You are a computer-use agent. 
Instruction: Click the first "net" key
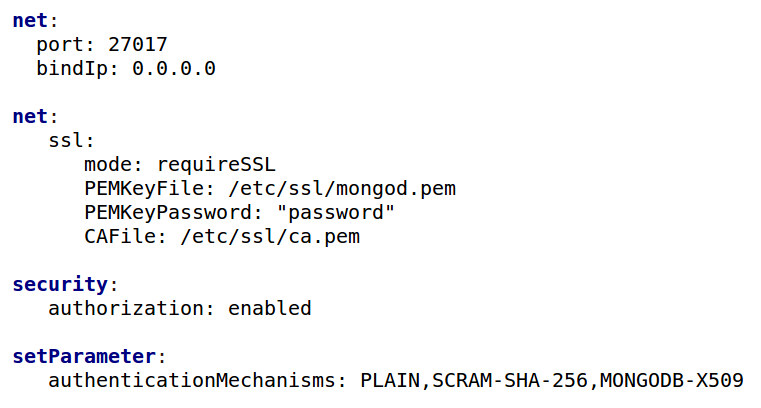pos(30,20)
